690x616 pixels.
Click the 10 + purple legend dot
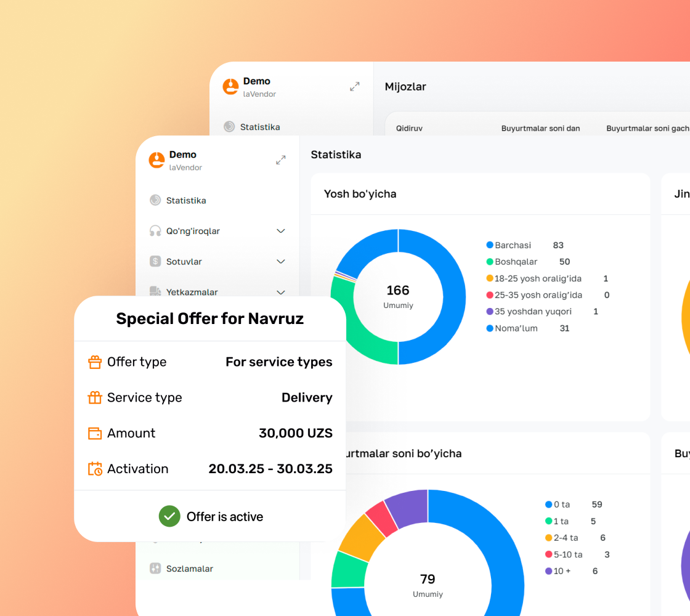548,571
